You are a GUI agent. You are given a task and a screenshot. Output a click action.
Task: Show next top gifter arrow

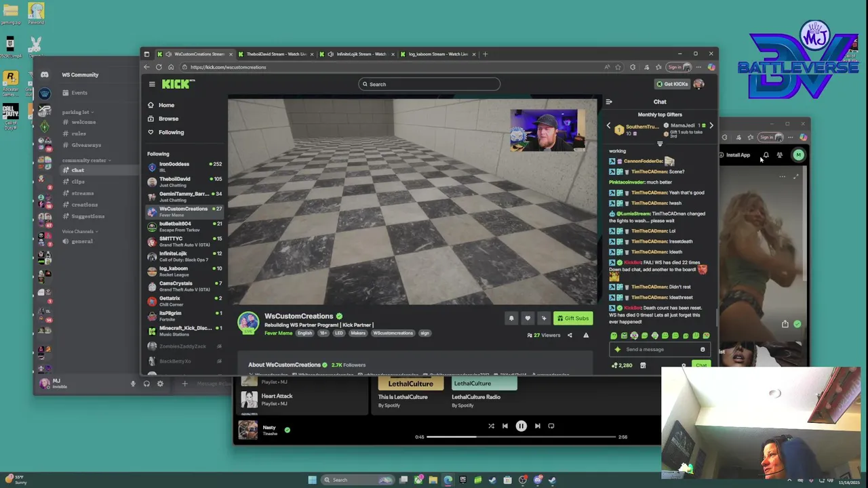(711, 126)
